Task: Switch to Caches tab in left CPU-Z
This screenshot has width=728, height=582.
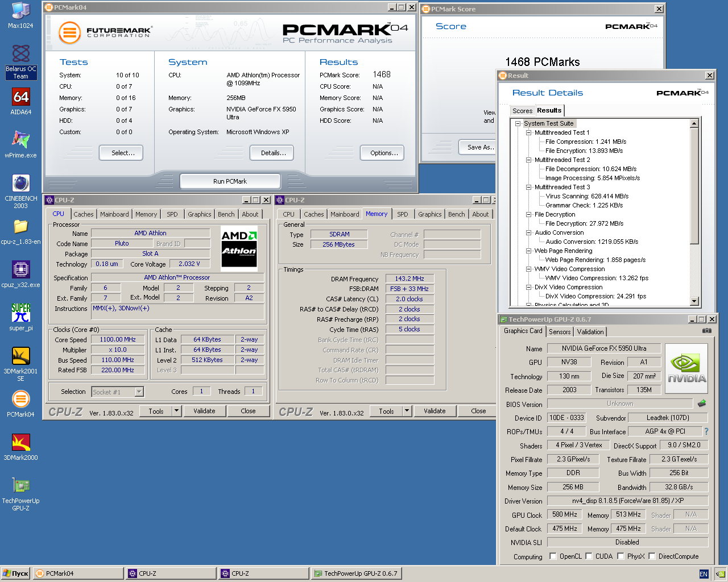Action: [x=84, y=214]
